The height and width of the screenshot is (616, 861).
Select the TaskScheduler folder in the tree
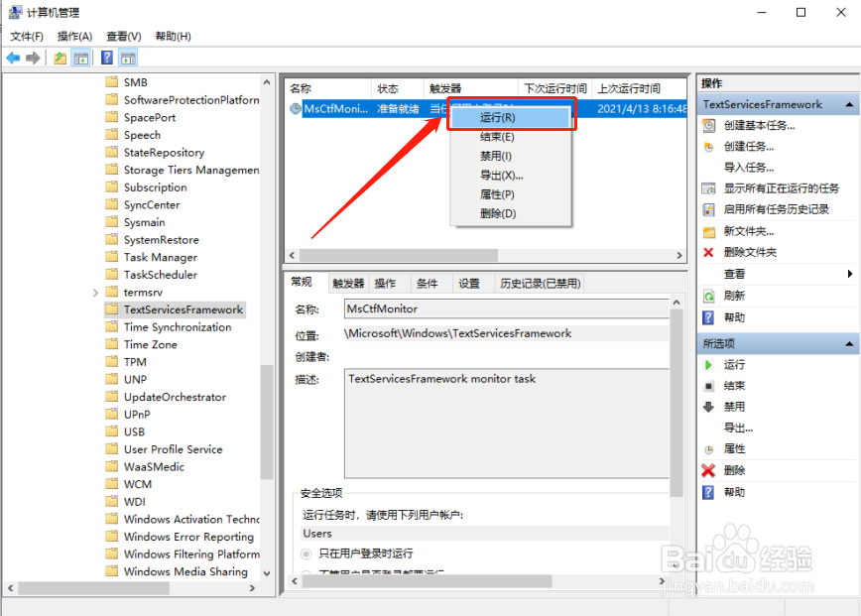tap(159, 274)
